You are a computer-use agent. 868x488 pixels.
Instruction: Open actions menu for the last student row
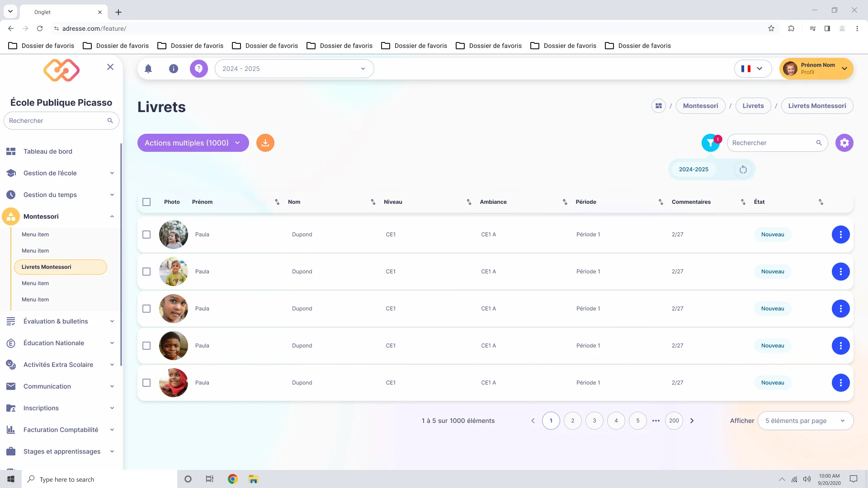pos(841,383)
